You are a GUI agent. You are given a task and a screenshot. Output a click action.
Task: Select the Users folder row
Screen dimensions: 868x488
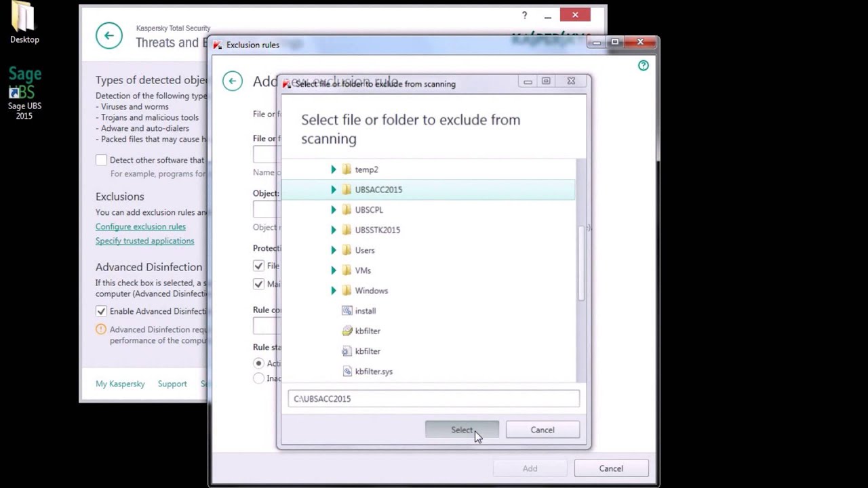click(x=428, y=250)
